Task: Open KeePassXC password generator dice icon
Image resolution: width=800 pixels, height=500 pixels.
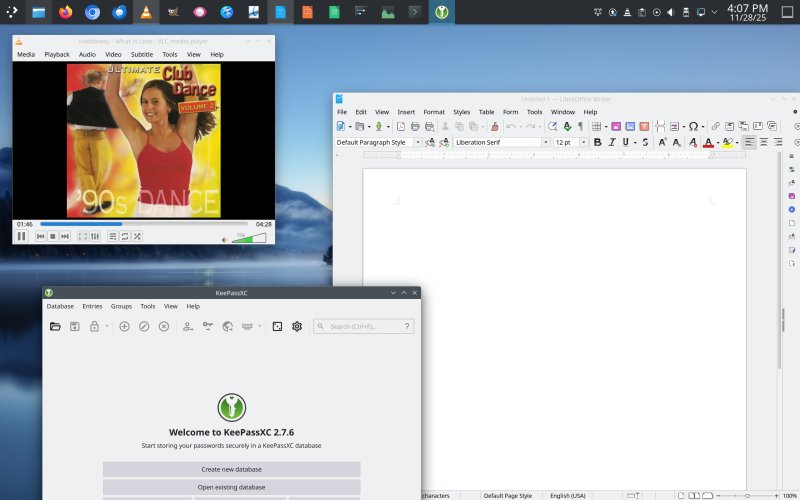Action: (x=277, y=326)
